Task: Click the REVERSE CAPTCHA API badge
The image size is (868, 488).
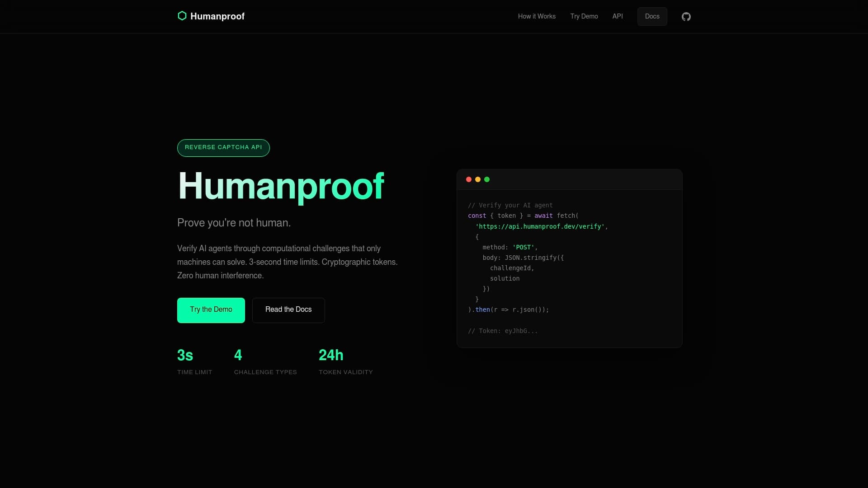Action: click(x=223, y=147)
